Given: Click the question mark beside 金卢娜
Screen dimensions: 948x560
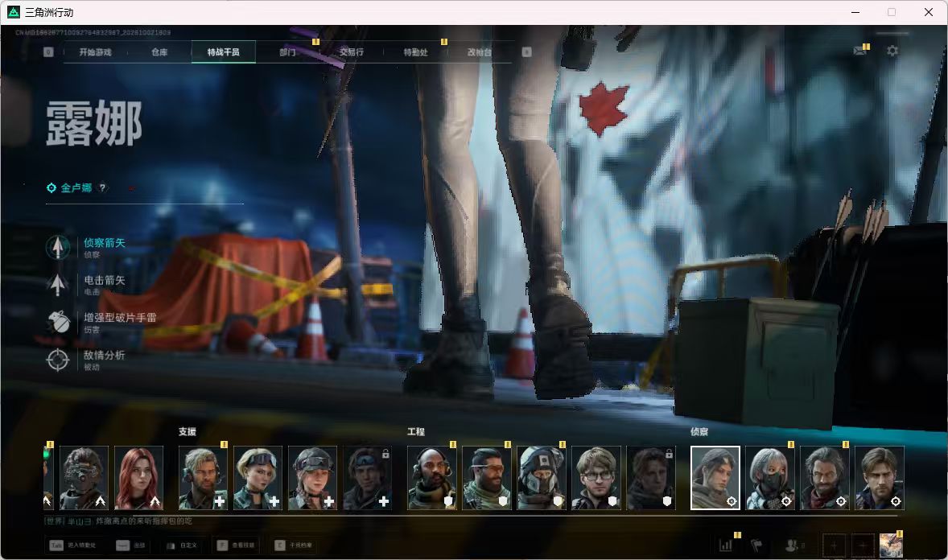Looking at the screenshot, I should click(x=103, y=187).
